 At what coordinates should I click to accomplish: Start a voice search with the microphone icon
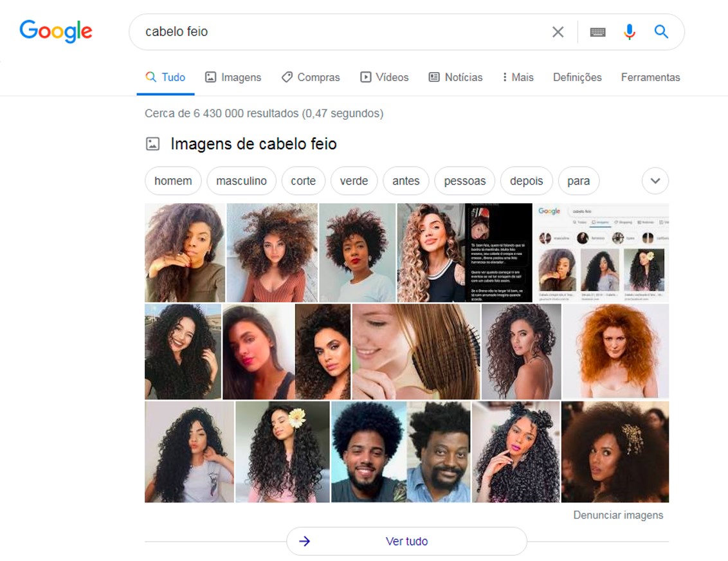(629, 31)
